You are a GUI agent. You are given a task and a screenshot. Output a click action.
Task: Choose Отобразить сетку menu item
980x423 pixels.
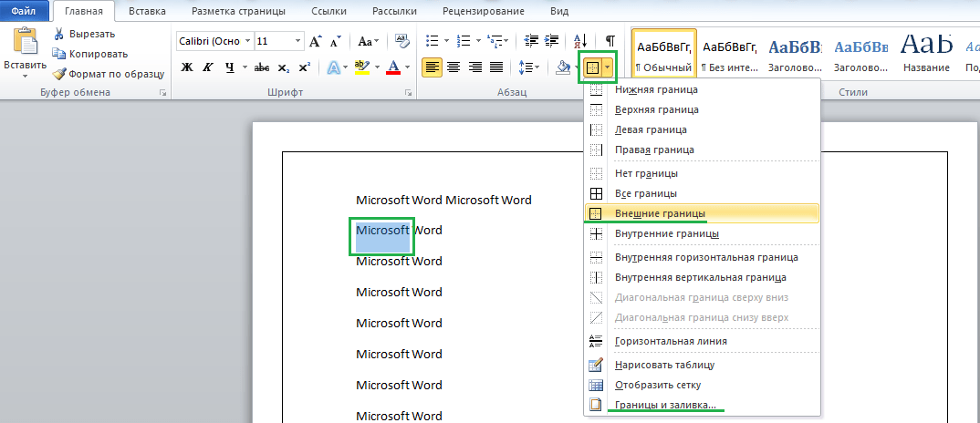point(702,385)
